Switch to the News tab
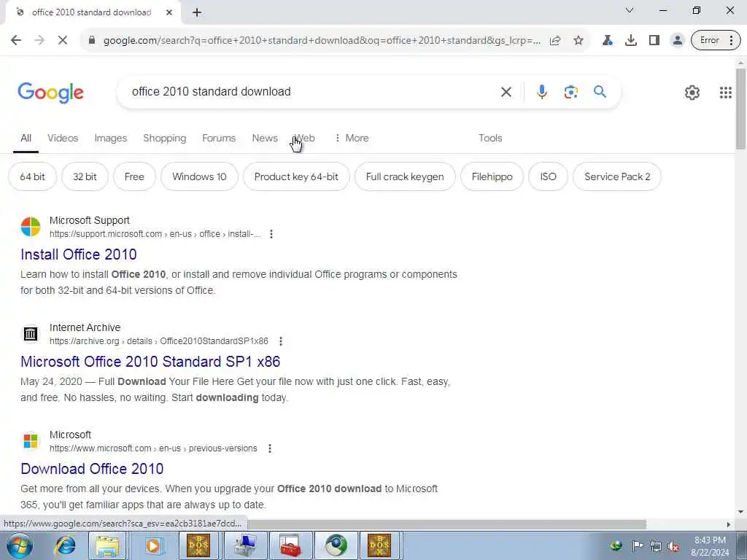 pyautogui.click(x=265, y=138)
